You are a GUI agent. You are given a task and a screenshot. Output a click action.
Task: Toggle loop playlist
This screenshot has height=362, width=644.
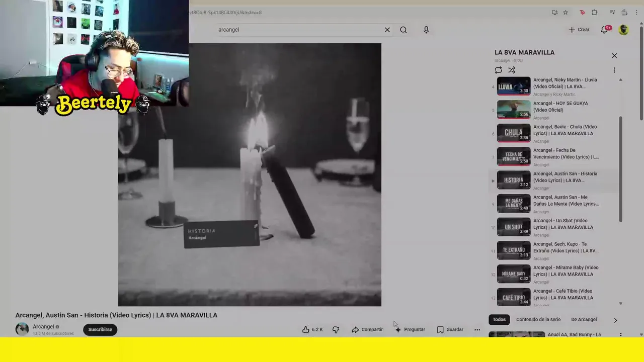(498, 70)
